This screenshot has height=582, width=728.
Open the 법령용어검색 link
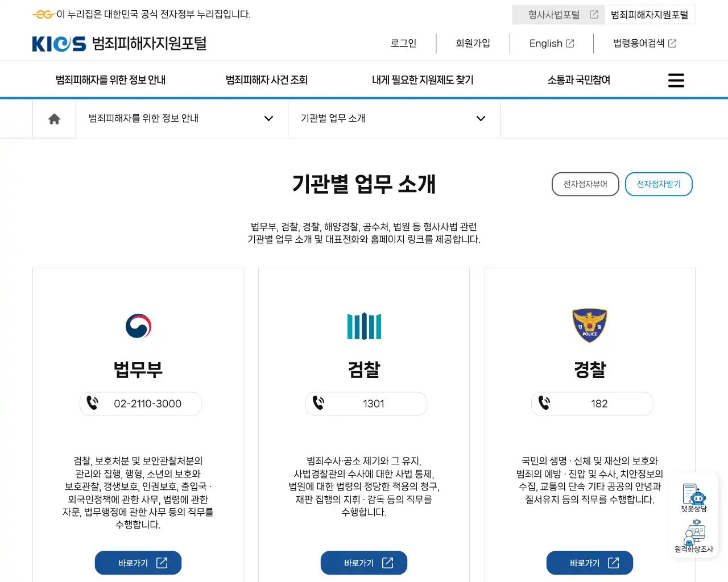coord(645,43)
